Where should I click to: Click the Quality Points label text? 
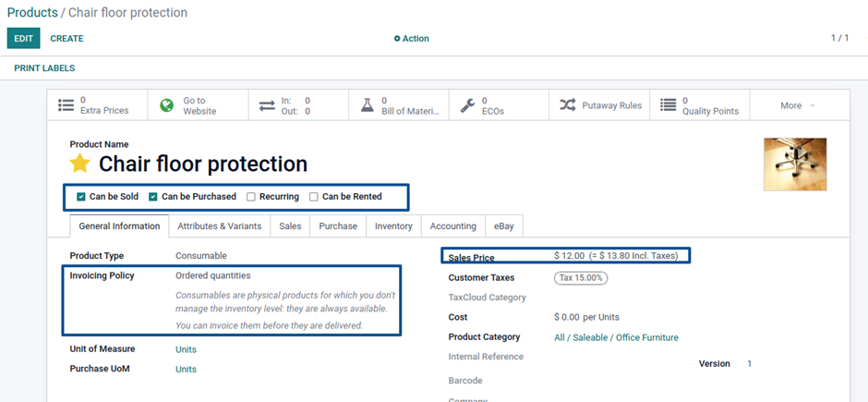710,111
